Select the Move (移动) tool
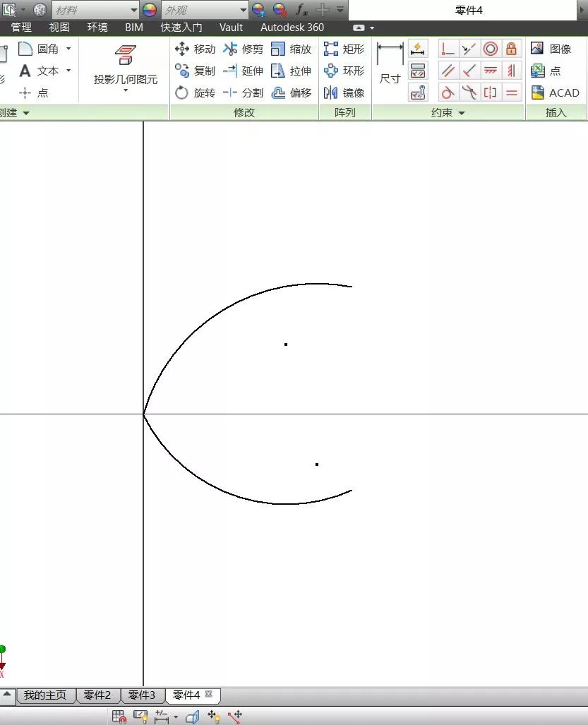The image size is (588, 725). click(195, 49)
